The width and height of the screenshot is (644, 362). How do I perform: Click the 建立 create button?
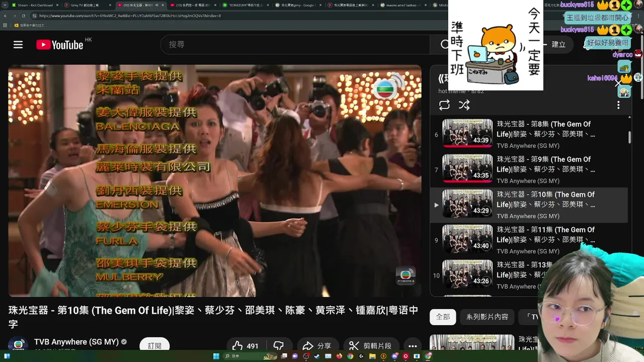(558, 44)
